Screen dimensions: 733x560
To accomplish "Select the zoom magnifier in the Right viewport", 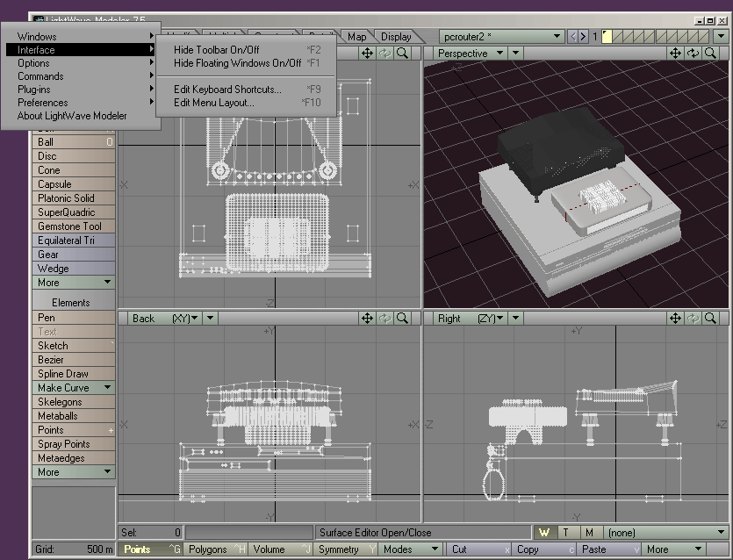I will (712, 318).
